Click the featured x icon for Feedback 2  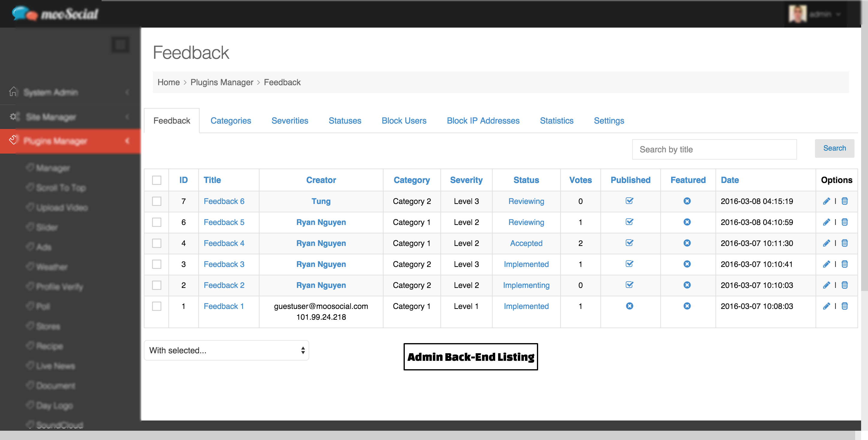click(x=687, y=285)
